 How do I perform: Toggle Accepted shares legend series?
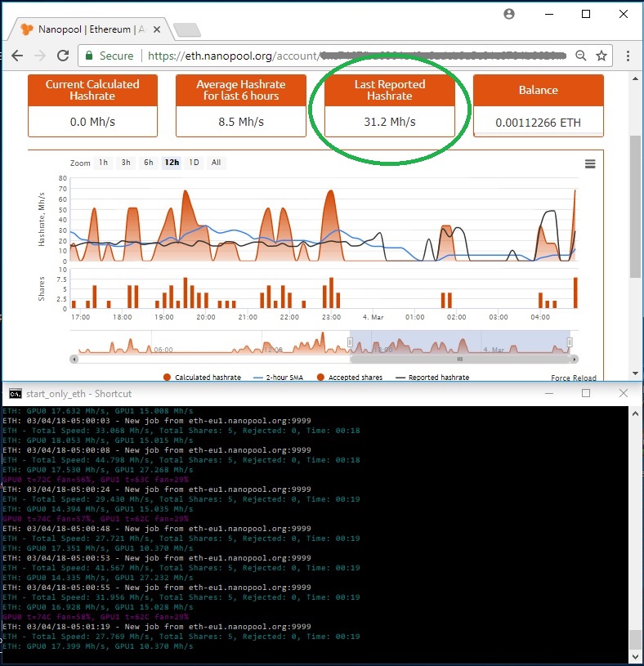coord(350,378)
